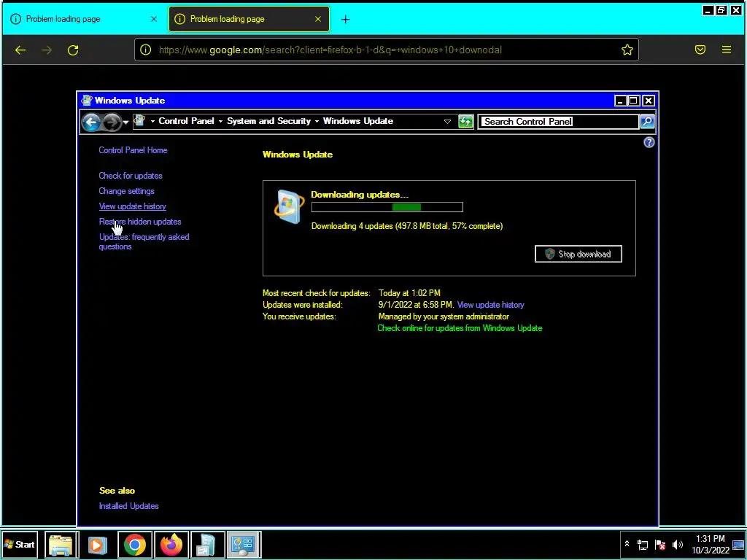
Task: Select the second Problem loading page tab
Action: 249,19
